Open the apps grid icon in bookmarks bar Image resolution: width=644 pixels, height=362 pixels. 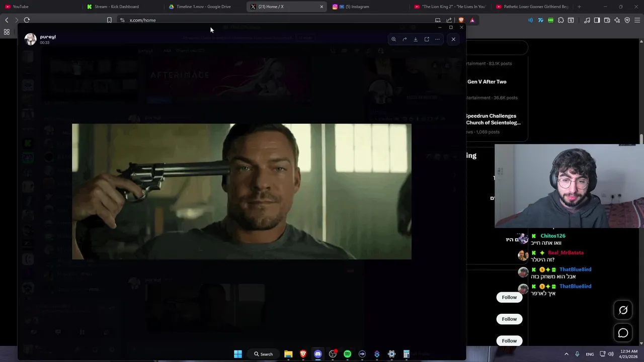pos(7,32)
